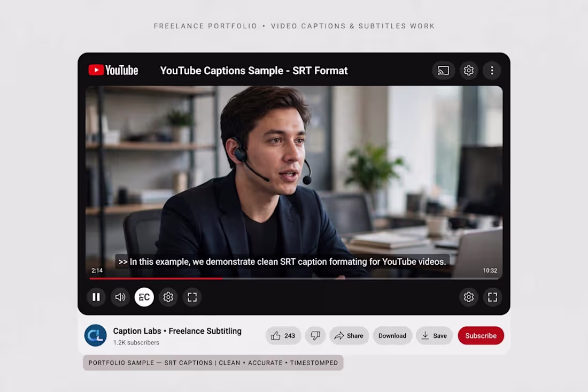Click the YouTube logo

click(113, 70)
